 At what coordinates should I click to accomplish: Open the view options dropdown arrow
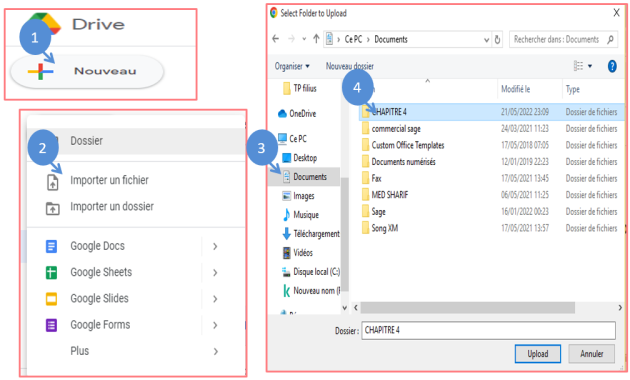click(x=590, y=66)
